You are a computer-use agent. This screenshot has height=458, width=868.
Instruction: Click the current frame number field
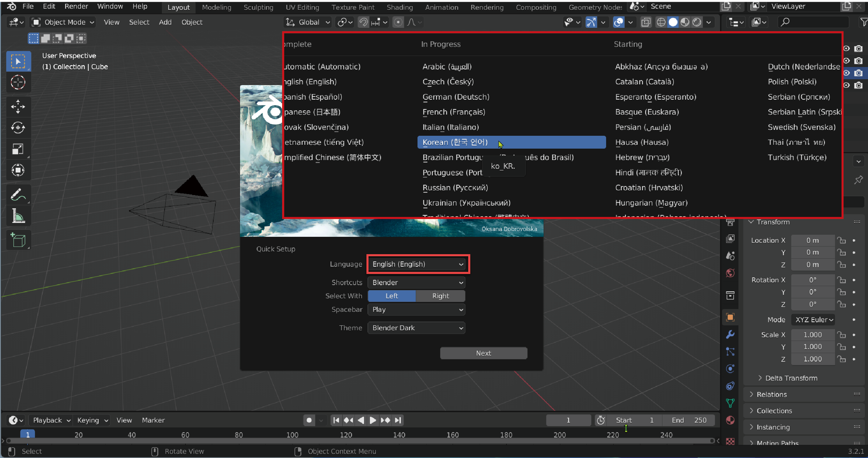[x=568, y=420]
